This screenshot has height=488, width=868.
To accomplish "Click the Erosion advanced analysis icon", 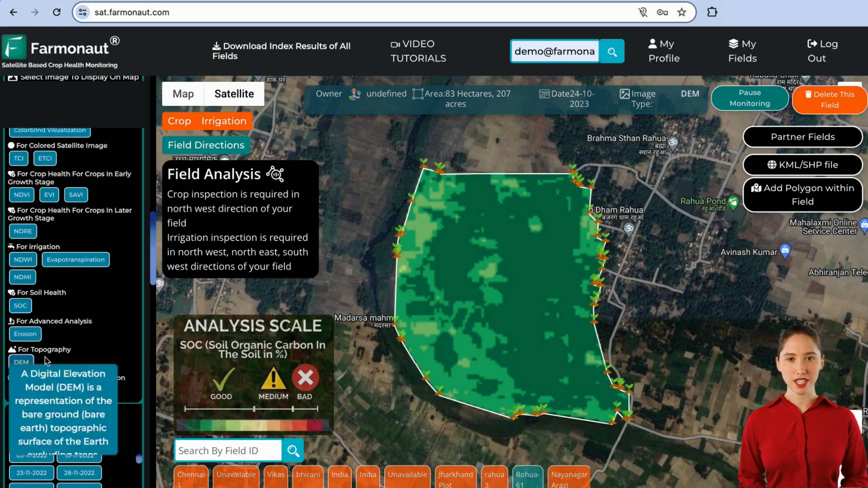I will coord(24,333).
